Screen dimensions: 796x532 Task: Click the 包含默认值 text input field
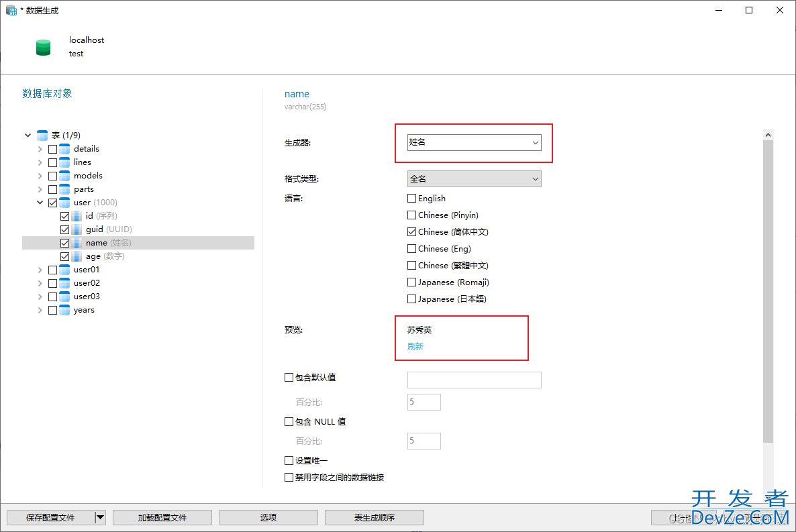(x=474, y=380)
